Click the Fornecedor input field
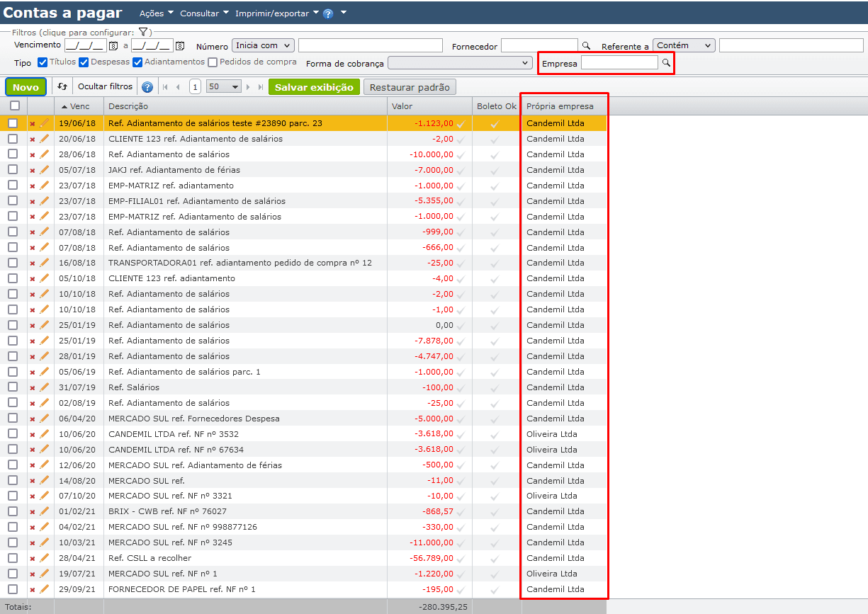Viewport: 868px width, 614px height. coord(539,45)
